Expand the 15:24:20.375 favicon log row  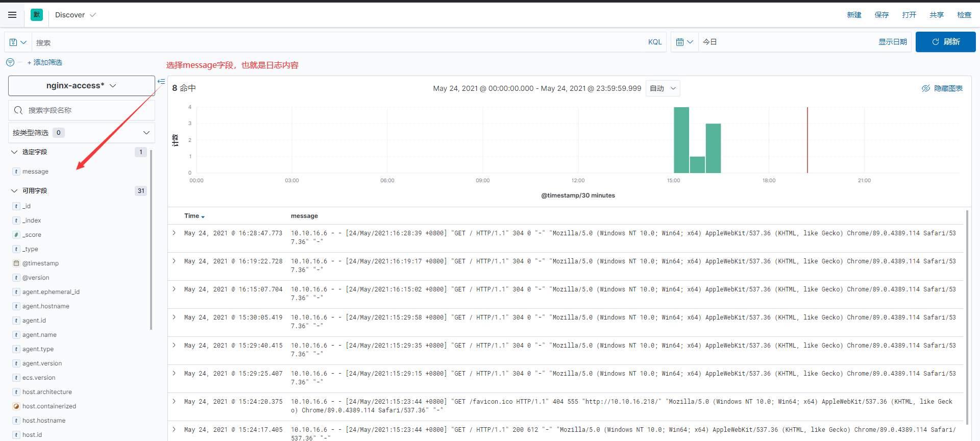(x=174, y=401)
